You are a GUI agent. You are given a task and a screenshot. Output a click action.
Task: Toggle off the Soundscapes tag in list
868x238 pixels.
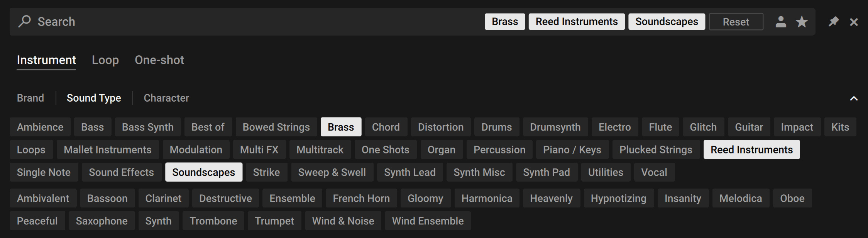(203, 172)
